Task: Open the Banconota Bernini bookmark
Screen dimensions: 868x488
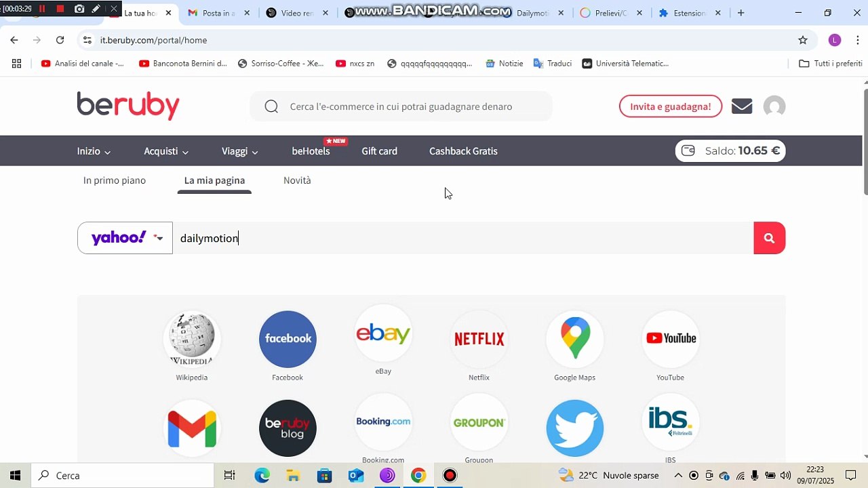Action: [183, 63]
